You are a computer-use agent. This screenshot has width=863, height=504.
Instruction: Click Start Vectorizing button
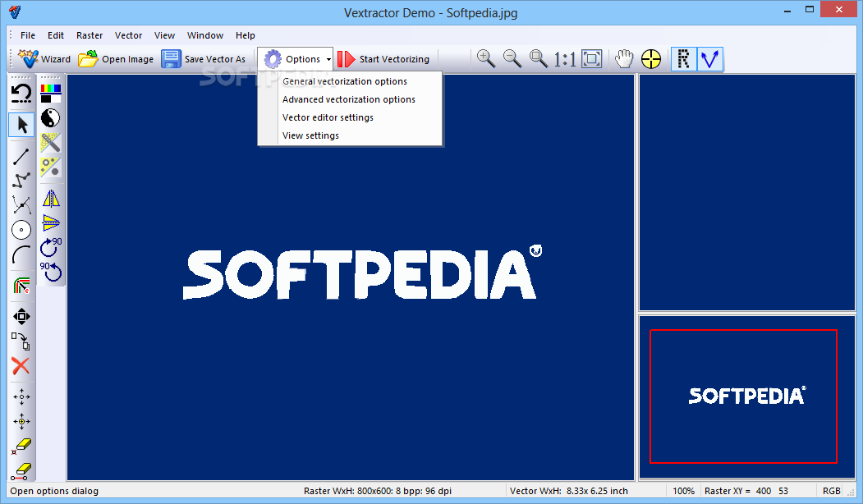pos(383,59)
